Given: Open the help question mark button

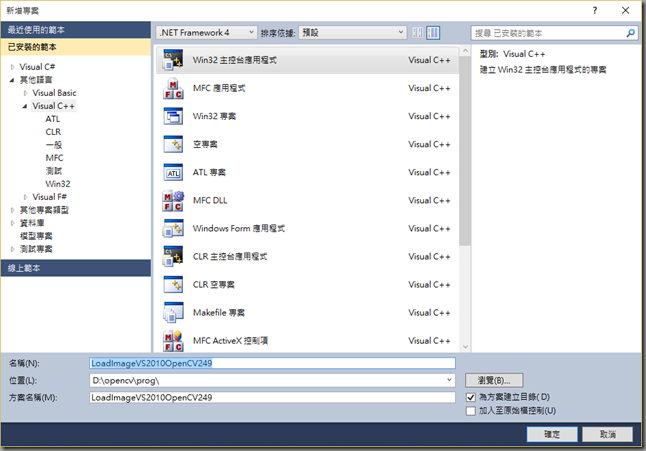Looking at the screenshot, I should click(595, 10).
